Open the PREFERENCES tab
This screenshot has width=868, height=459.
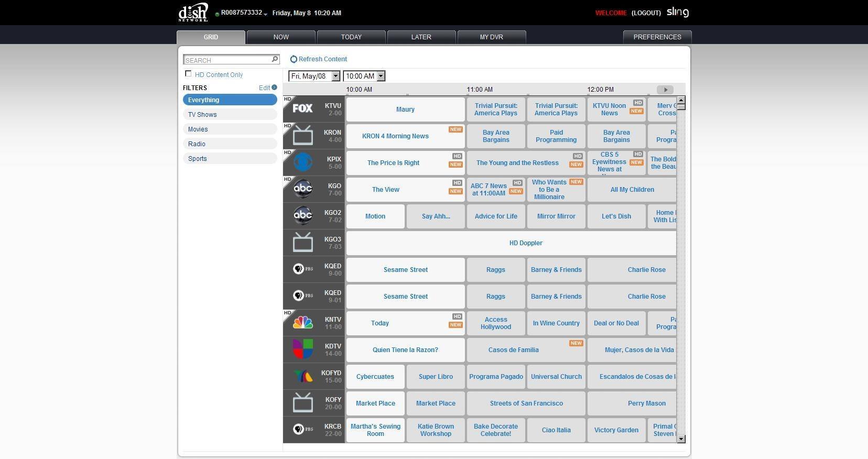(x=657, y=37)
